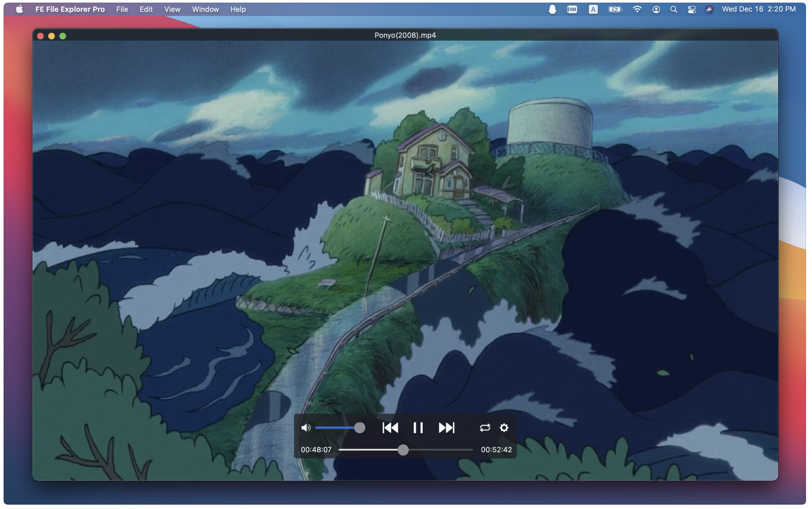Skip to the next track
This screenshot has width=812, height=509.
coord(447,428)
